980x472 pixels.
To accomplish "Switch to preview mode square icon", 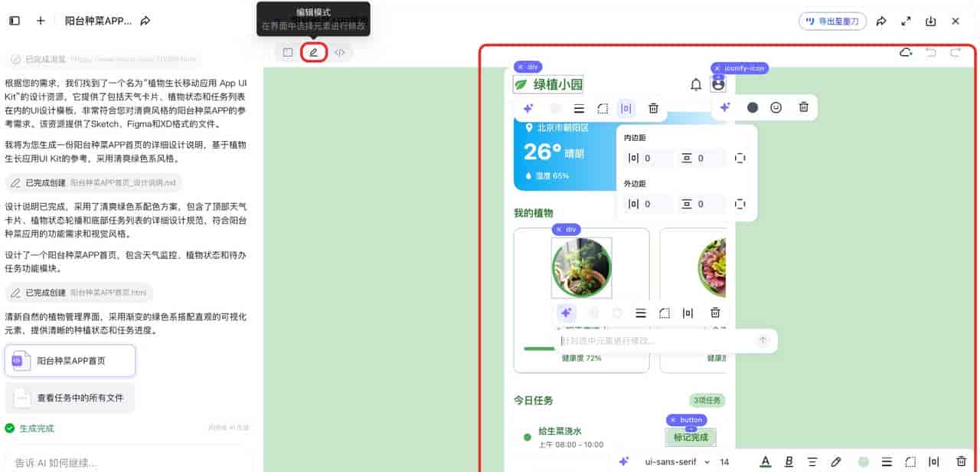I will click(x=288, y=52).
